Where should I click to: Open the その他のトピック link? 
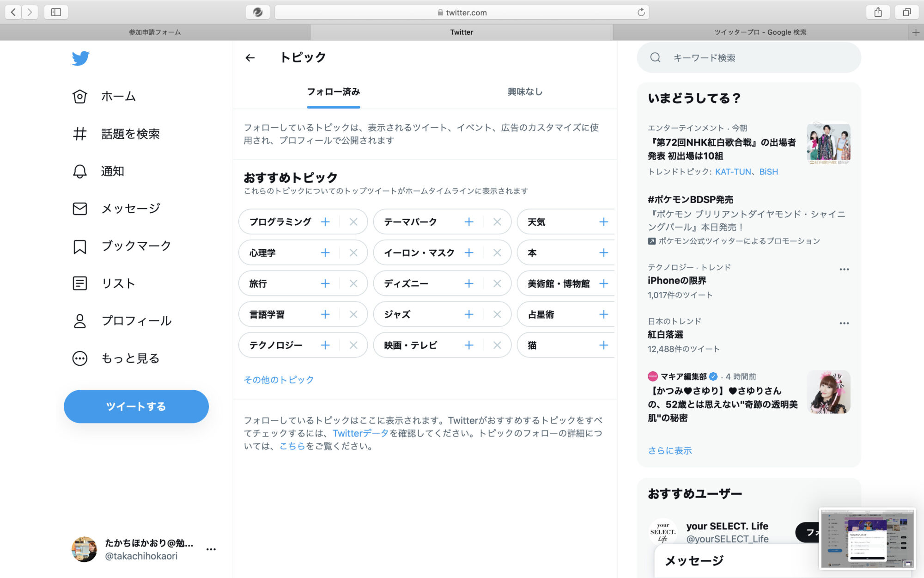pyautogui.click(x=279, y=380)
